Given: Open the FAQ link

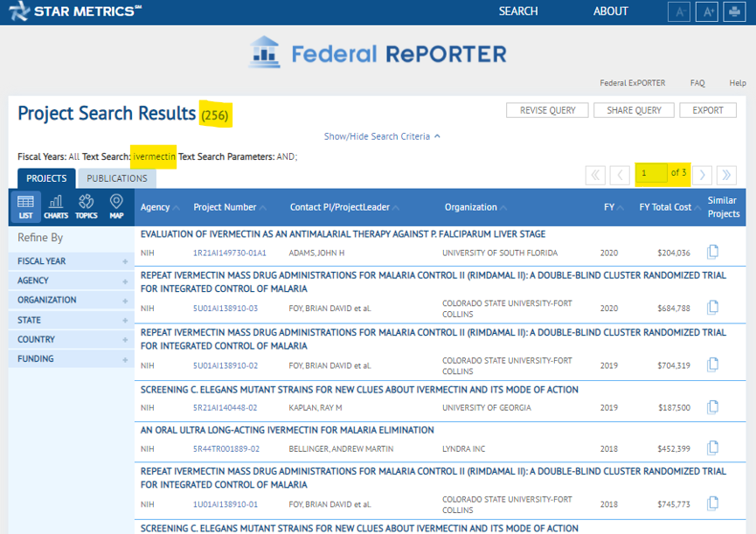Looking at the screenshot, I should (x=697, y=83).
